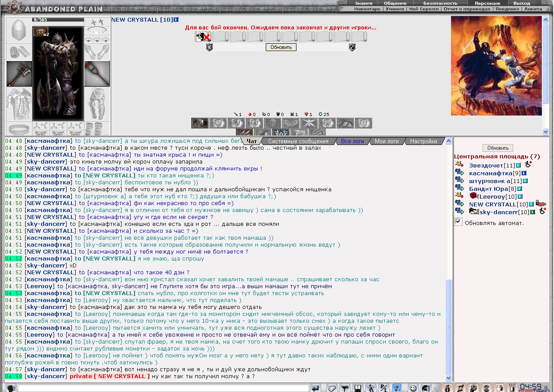
Task: Select the equipped battle axe weapon slot
Action: coord(19,74)
